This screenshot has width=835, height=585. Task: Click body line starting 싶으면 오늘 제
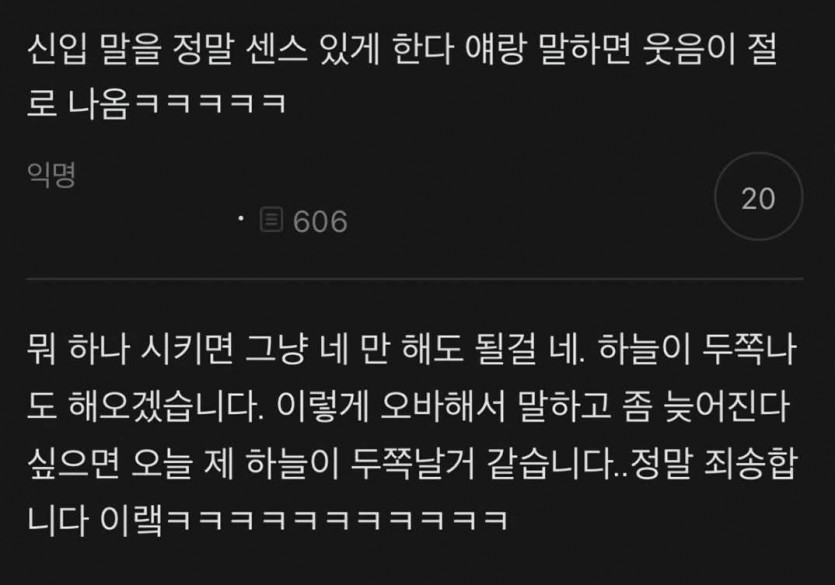pyautogui.click(x=412, y=463)
